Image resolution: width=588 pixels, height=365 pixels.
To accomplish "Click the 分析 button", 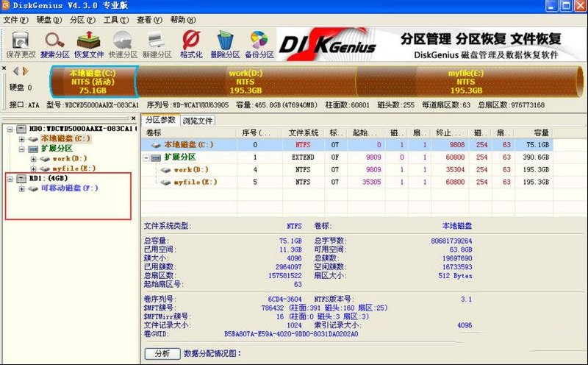I will [162, 354].
